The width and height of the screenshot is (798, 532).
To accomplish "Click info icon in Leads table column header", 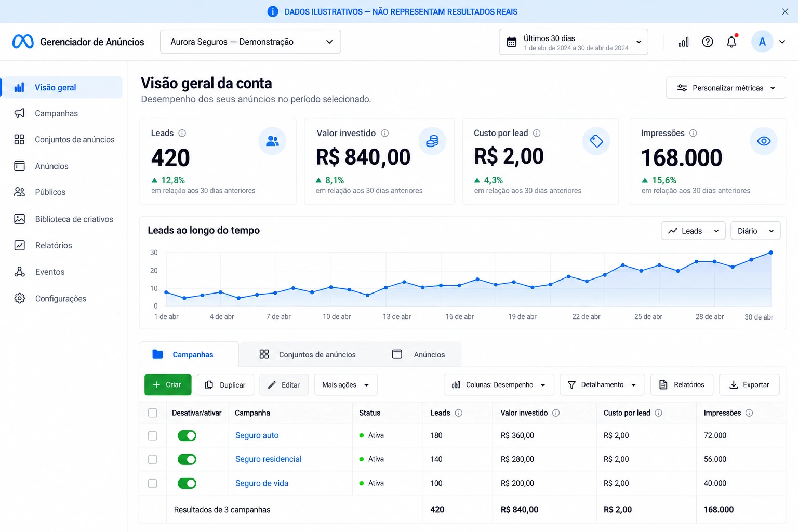I will point(459,413).
